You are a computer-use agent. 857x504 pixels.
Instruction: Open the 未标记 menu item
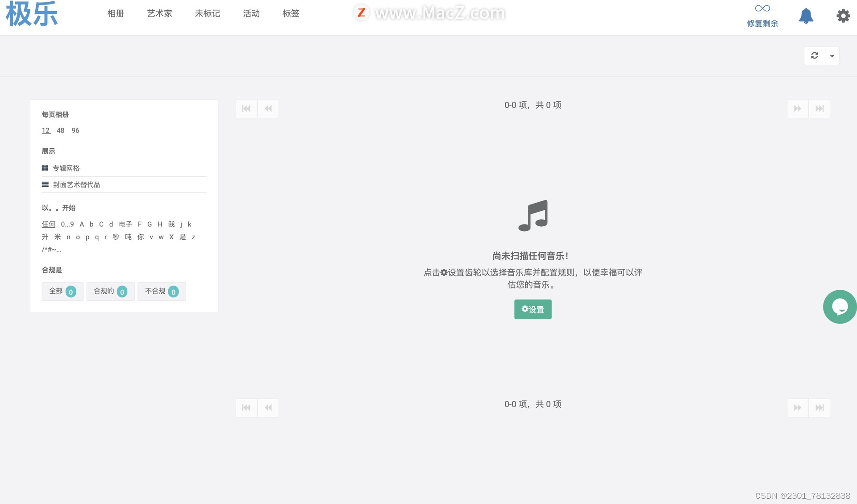(x=208, y=14)
